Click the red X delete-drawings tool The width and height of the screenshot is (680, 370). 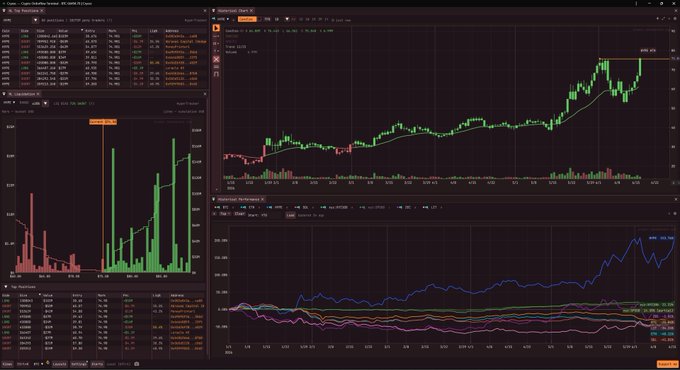(x=216, y=59)
